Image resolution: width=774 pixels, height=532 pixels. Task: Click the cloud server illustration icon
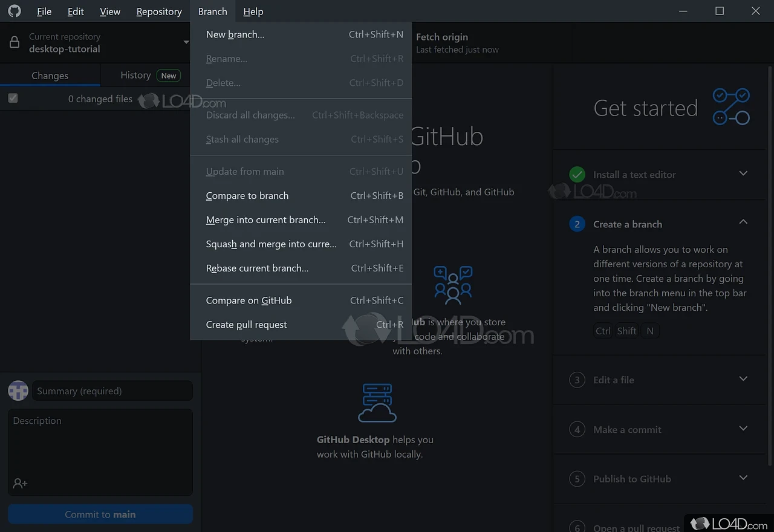coord(377,403)
